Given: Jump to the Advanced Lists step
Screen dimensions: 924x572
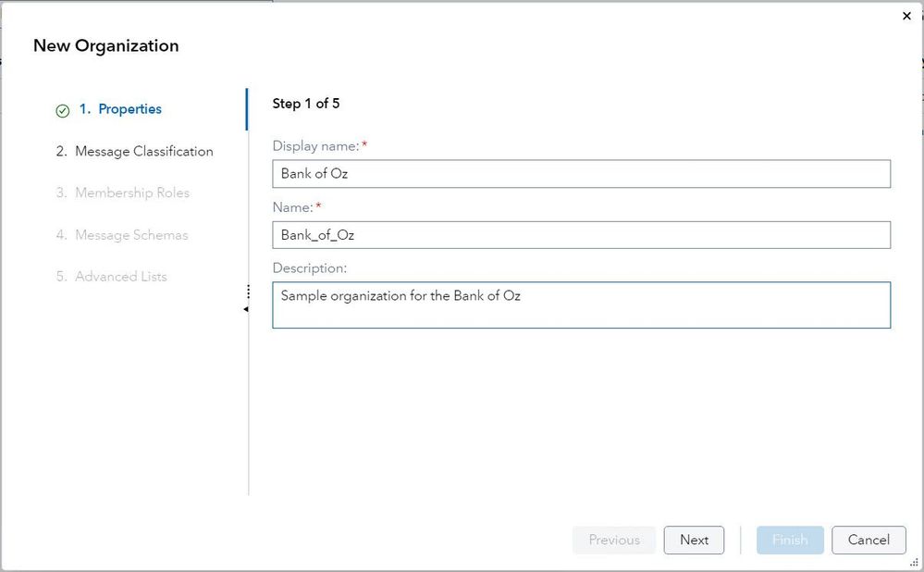Looking at the screenshot, I should pos(120,277).
